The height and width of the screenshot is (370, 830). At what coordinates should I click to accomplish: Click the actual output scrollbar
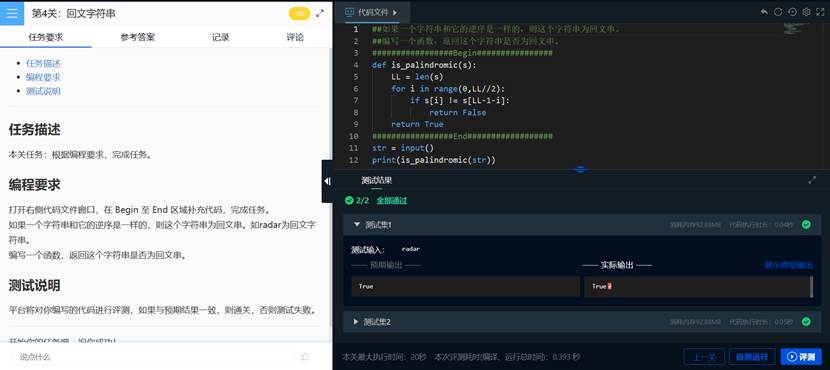coord(811,286)
